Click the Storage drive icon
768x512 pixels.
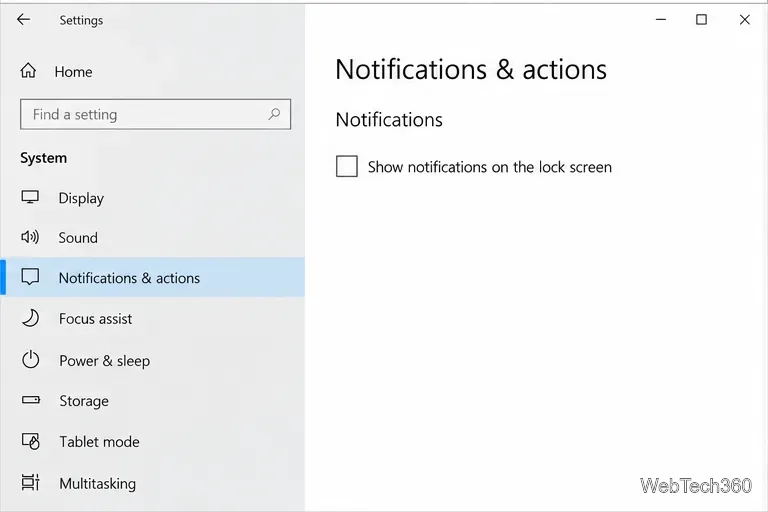tap(31, 400)
